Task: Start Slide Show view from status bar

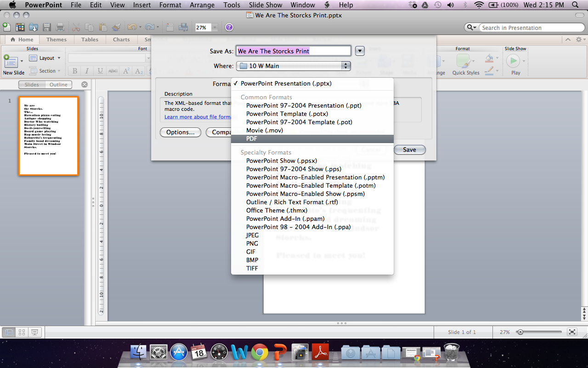Action: [x=34, y=332]
